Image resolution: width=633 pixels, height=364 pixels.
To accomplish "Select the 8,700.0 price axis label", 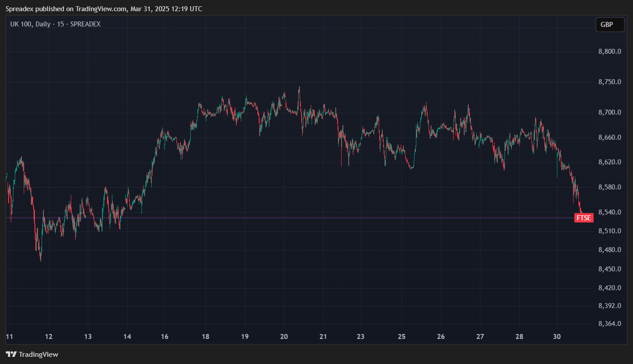I will [x=610, y=112].
